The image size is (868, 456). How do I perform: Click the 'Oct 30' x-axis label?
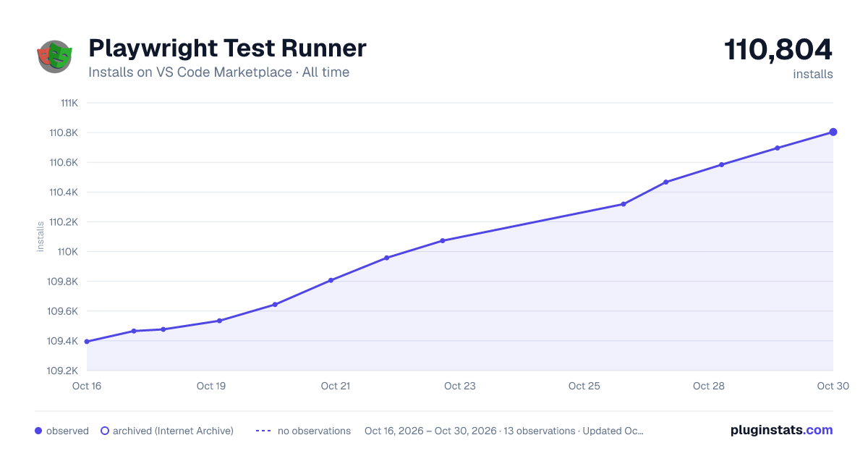click(x=833, y=386)
